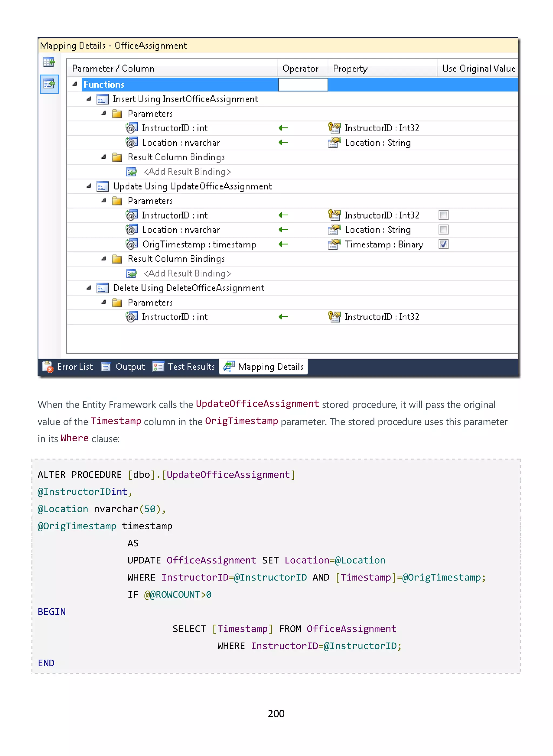Check Use Original Value for Update InstructorID
Screen dimensions: 553x756
click(x=444, y=215)
